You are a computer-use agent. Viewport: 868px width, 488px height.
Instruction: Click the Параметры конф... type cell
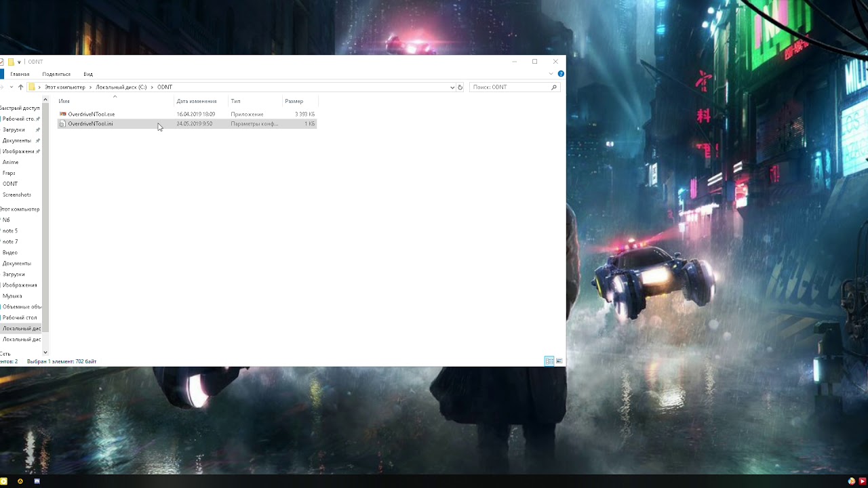click(x=254, y=124)
